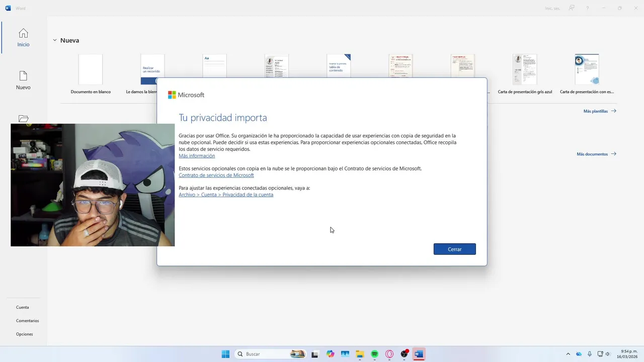
Task: Open the Windows Start menu
Action: 225,354
